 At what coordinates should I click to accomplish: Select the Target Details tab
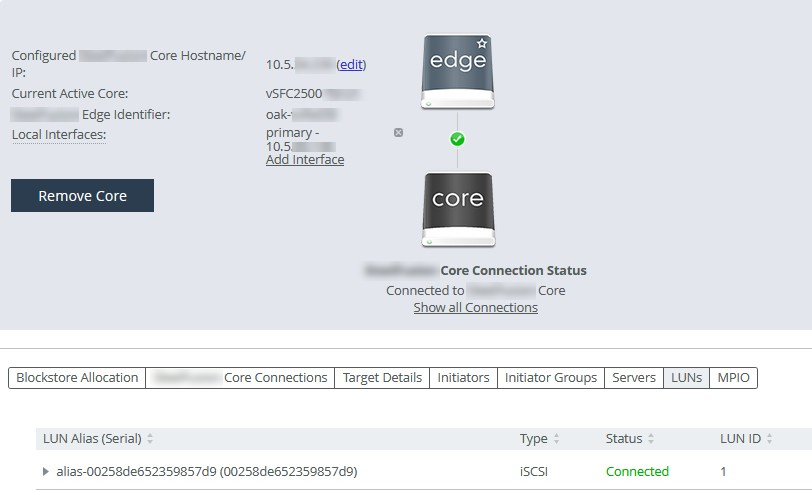pyautogui.click(x=382, y=378)
